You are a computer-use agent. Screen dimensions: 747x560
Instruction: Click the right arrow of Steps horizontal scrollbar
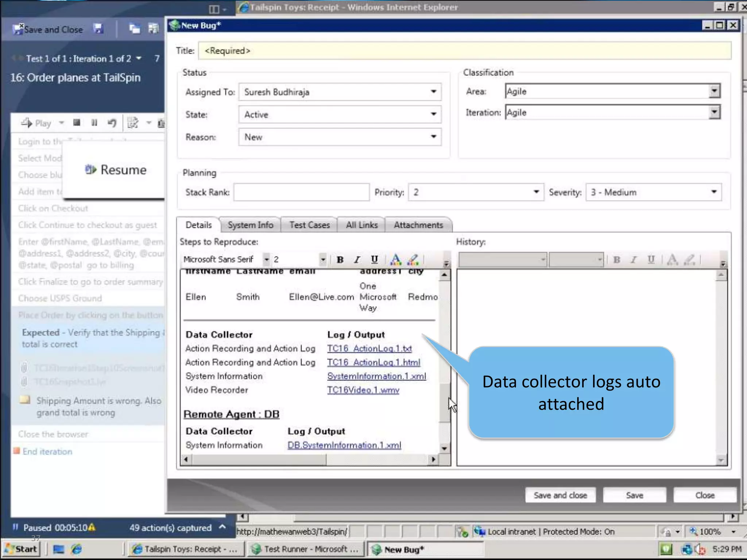click(x=433, y=459)
